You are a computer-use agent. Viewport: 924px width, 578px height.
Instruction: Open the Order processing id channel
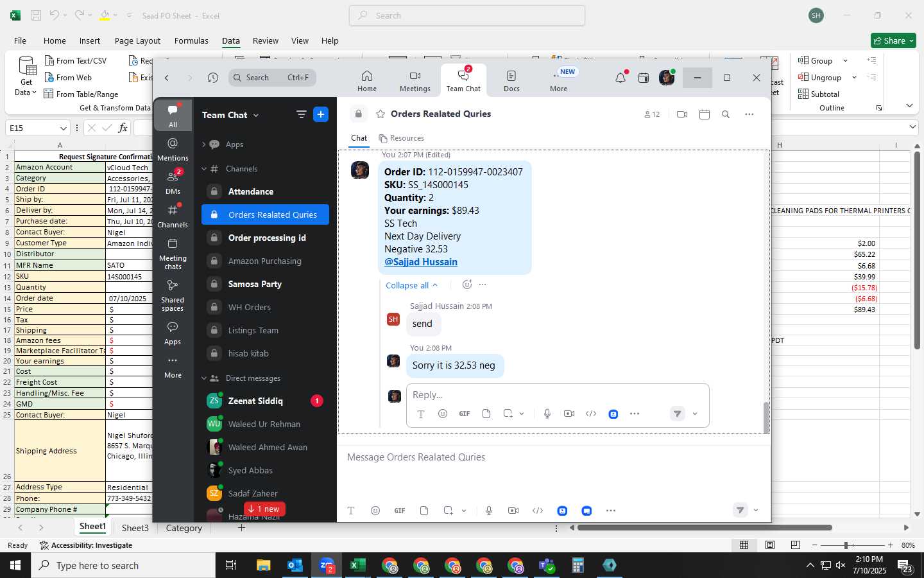pos(265,238)
